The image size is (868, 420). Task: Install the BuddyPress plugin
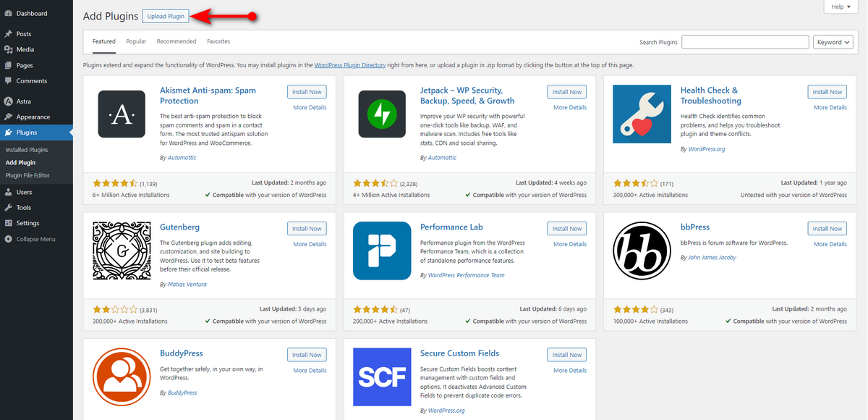307,355
